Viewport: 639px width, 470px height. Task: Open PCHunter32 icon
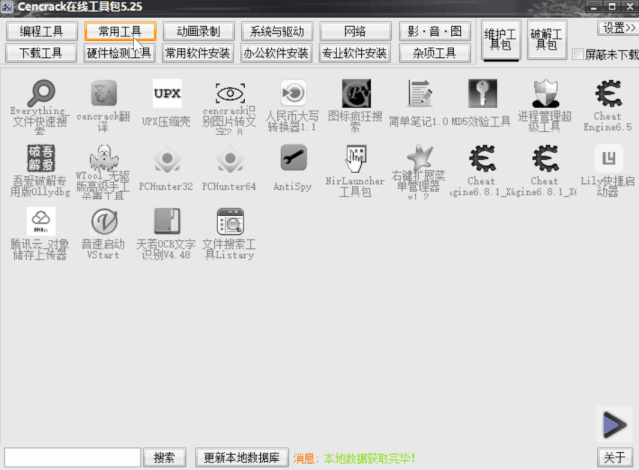click(167, 158)
